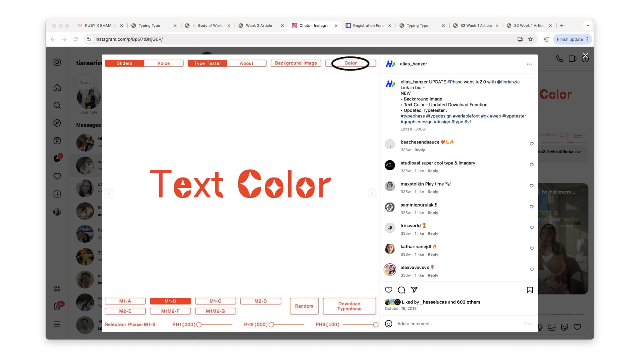The height and width of the screenshot is (364, 640).
Task: Reply to katharinanejdl's comment
Action: [433, 254]
